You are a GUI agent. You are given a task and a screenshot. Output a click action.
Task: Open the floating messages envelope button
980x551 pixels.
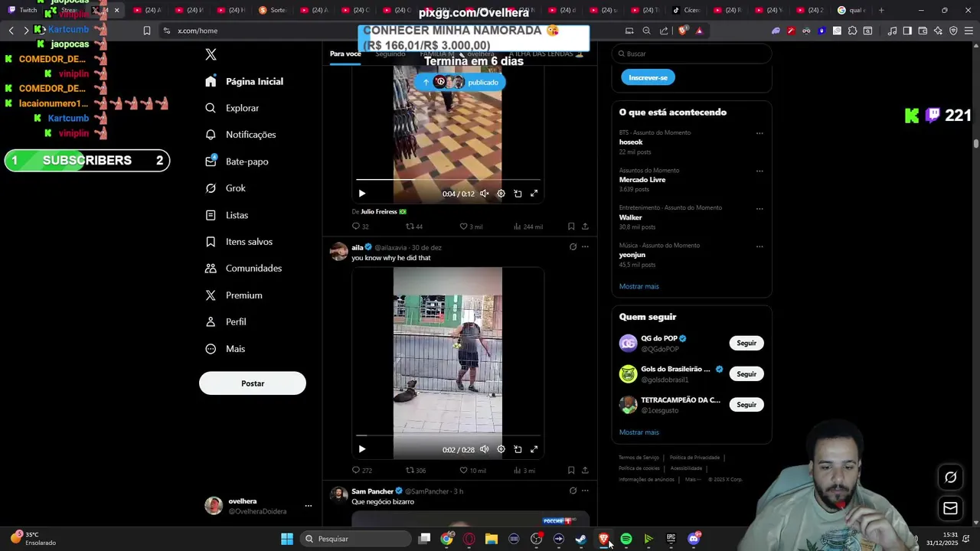click(x=951, y=508)
